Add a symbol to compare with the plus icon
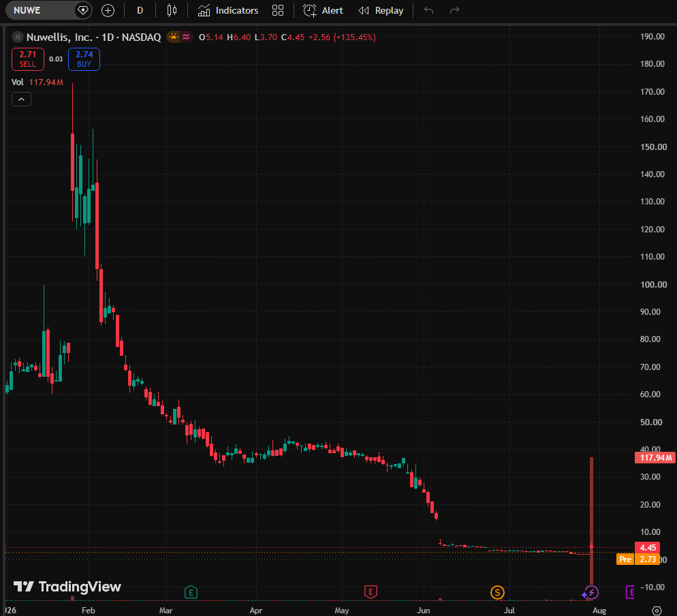 pyautogui.click(x=108, y=10)
